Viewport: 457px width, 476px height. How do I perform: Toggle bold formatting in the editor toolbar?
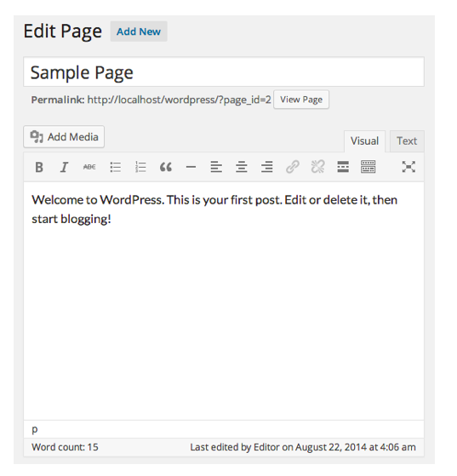point(39,167)
